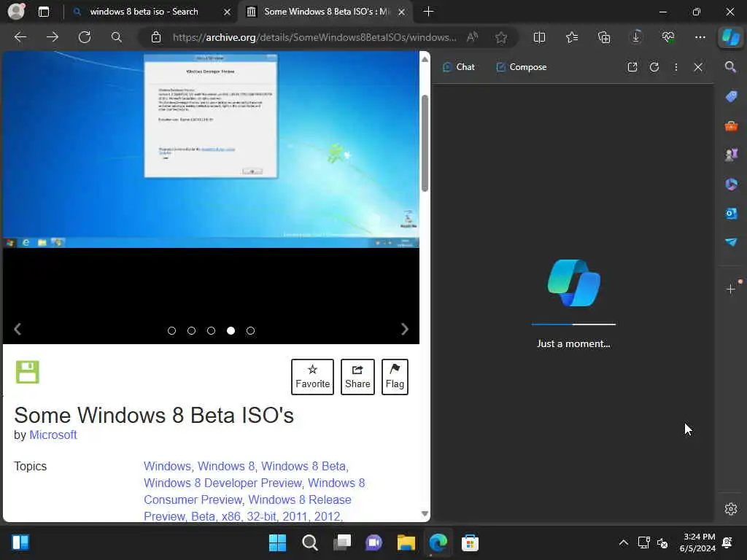Open Copilot more options menu
This screenshot has width=747, height=560.
pos(676,67)
